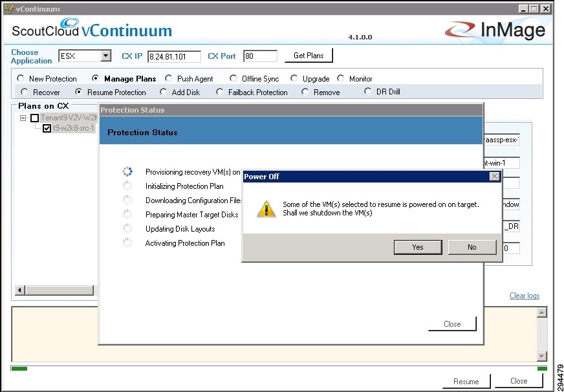Screen dimensions: 564x392
Task: Maximize the vContinuum window
Action: coord(534,9)
